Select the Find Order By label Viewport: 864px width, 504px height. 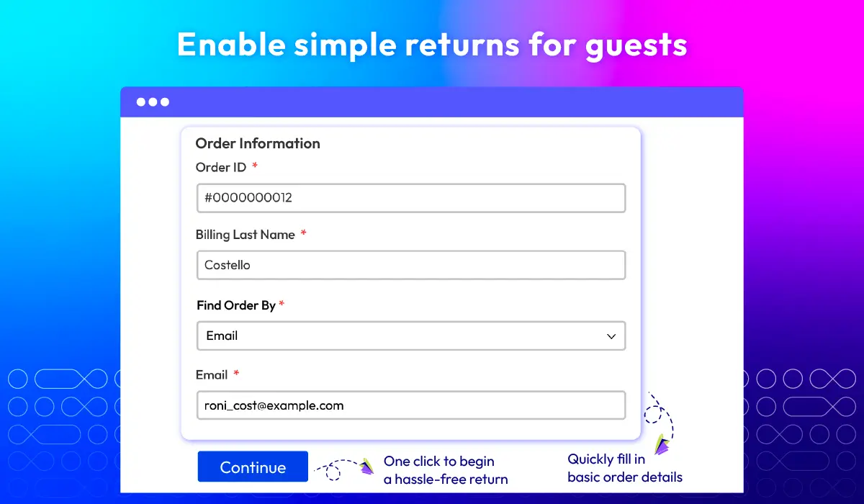[x=236, y=305]
